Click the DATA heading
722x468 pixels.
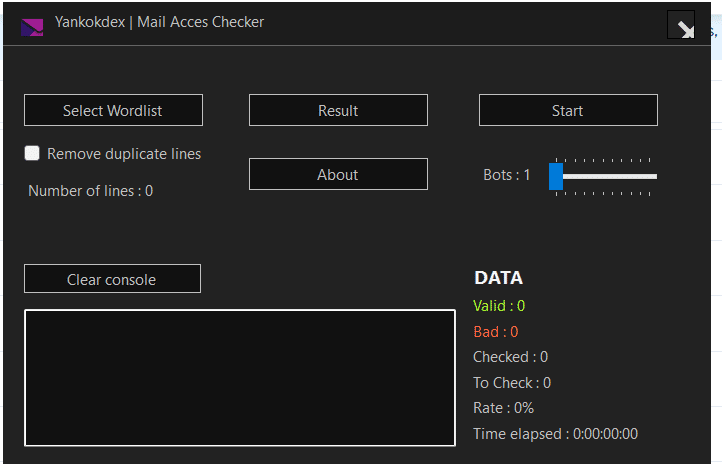pos(499,278)
